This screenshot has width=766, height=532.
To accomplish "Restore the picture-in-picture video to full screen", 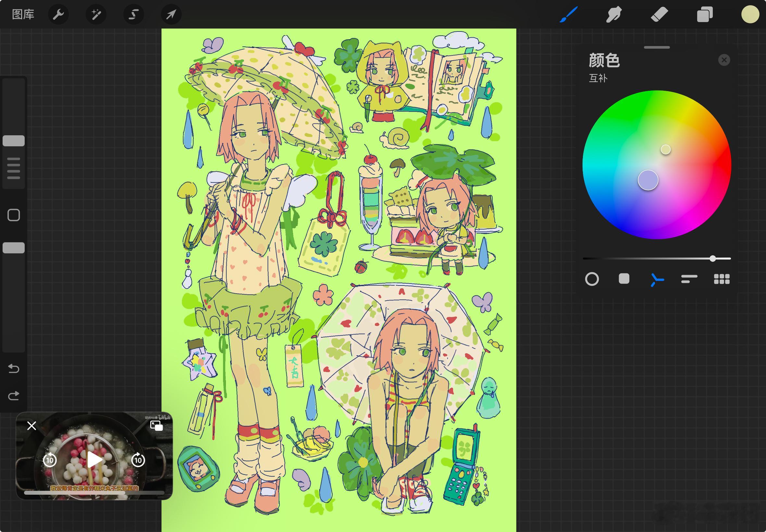I will (x=156, y=426).
